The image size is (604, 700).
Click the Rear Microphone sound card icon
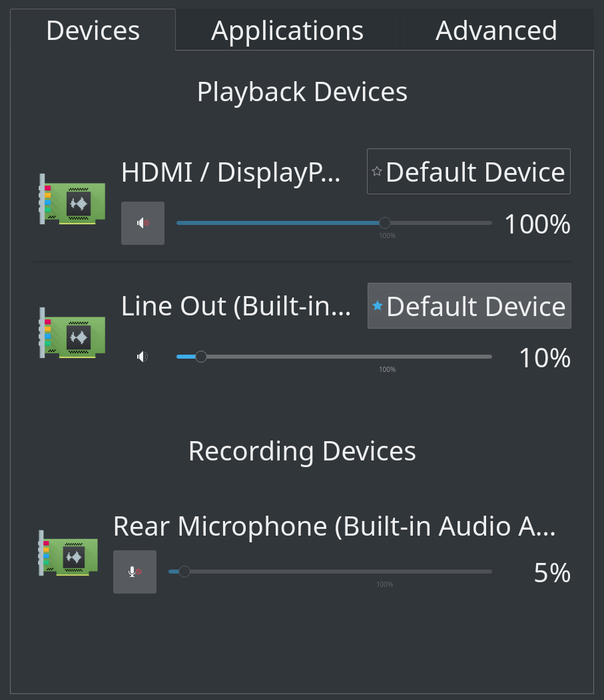[x=69, y=553]
